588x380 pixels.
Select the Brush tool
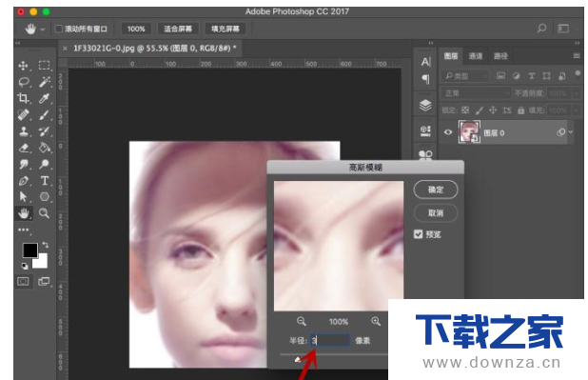click(x=45, y=114)
